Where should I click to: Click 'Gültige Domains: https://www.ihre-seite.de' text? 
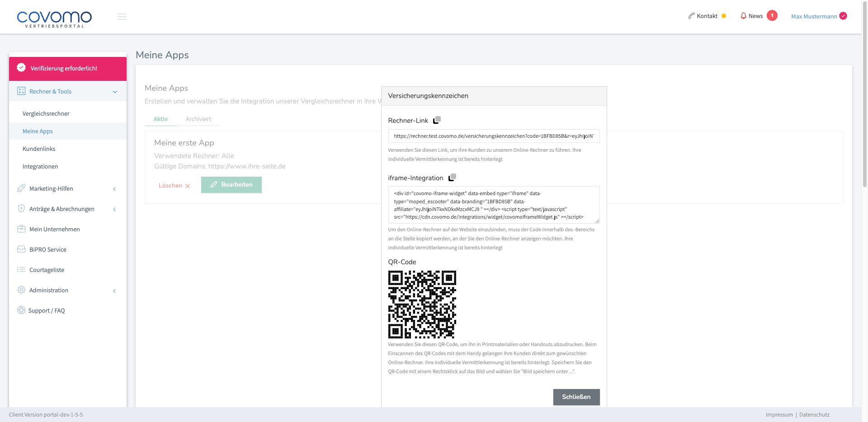click(x=220, y=166)
